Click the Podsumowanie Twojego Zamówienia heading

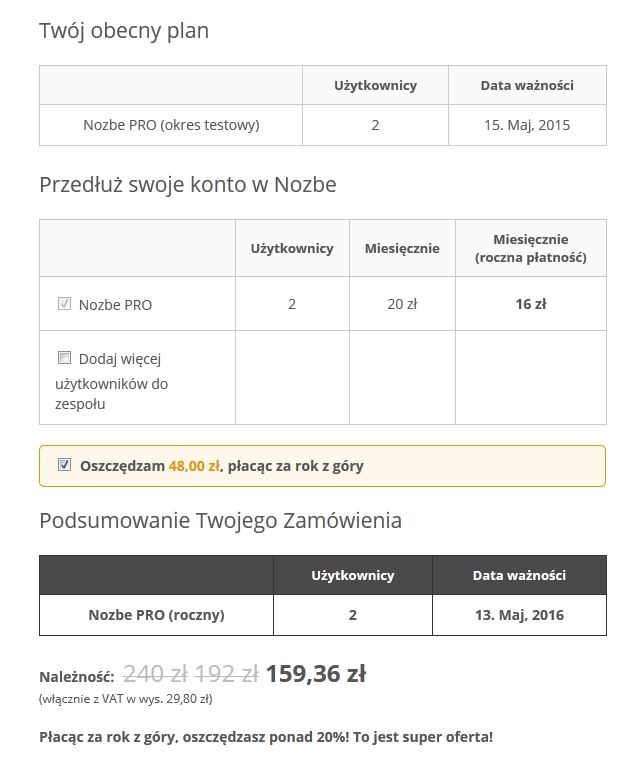pos(220,520)
